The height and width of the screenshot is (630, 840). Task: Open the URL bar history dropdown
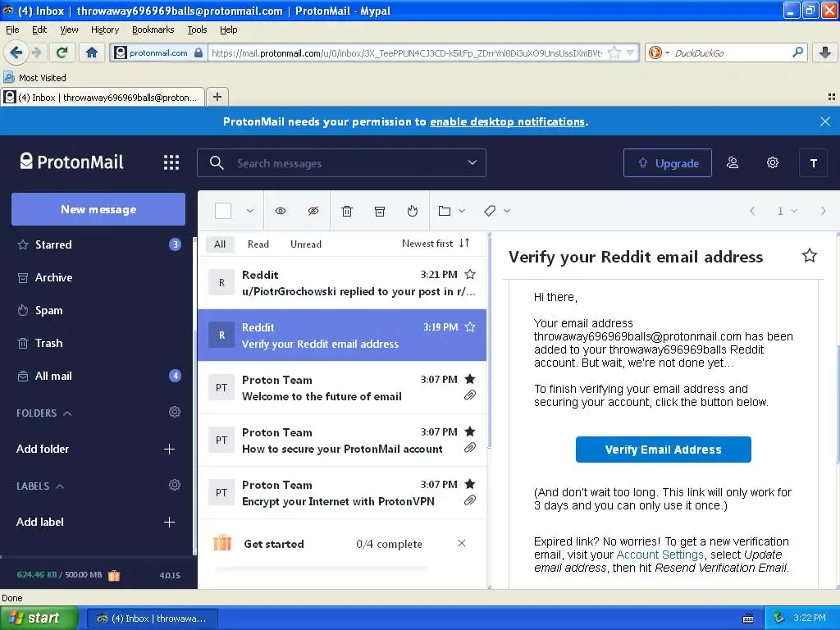pyautogui.click(x=631, y=52)
